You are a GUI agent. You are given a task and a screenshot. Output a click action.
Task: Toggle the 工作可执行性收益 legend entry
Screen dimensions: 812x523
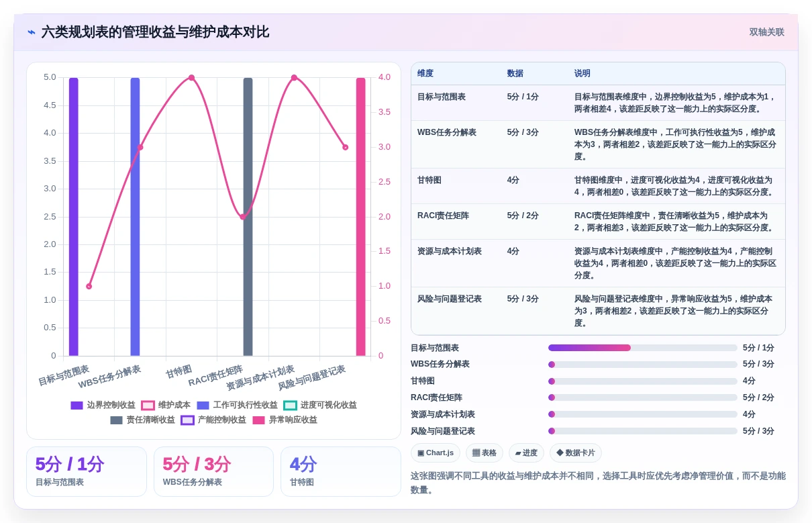click(237, 406)
